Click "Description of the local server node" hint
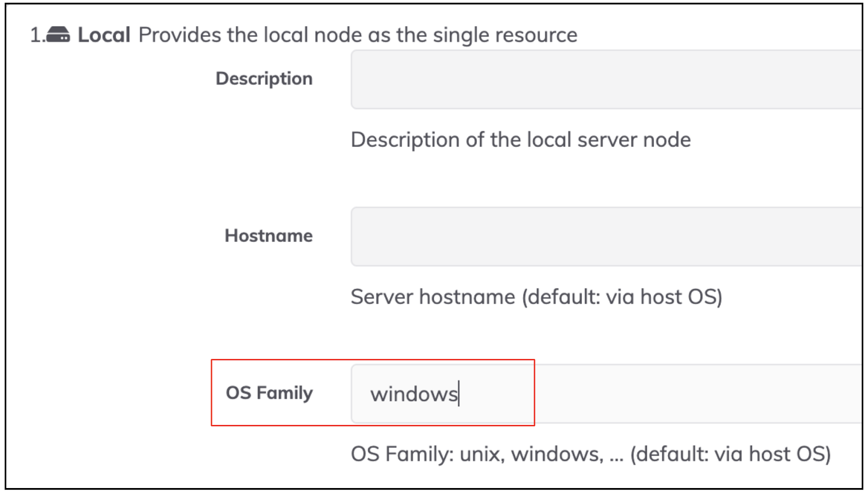This screenshot has width=868, height=494. pos(521,140)
